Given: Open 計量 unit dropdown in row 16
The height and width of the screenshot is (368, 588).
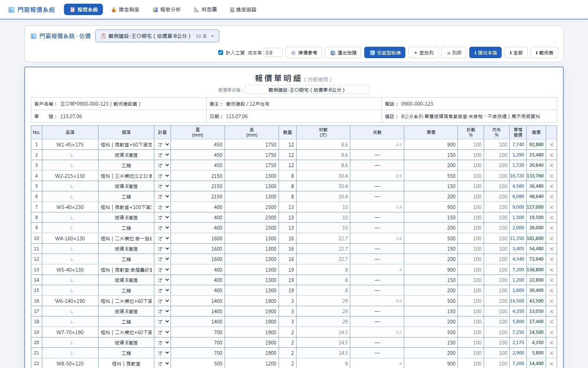Looking at the screenshot, I should tap(163, 301).
